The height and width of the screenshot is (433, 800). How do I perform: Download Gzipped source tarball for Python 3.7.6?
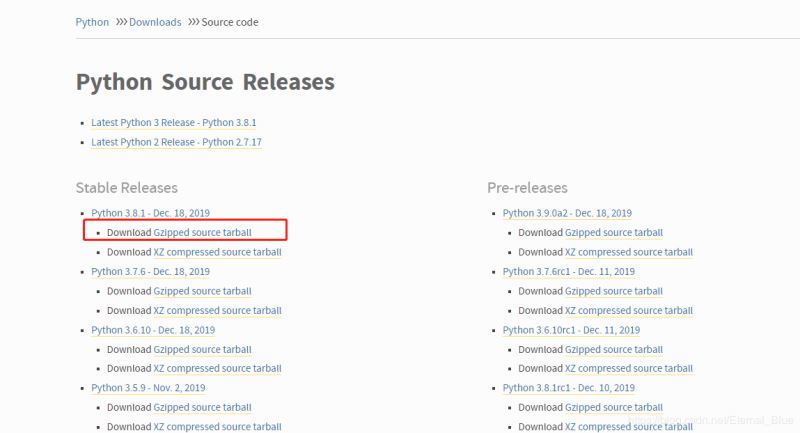pyautogui.click(x=202, y=291)
